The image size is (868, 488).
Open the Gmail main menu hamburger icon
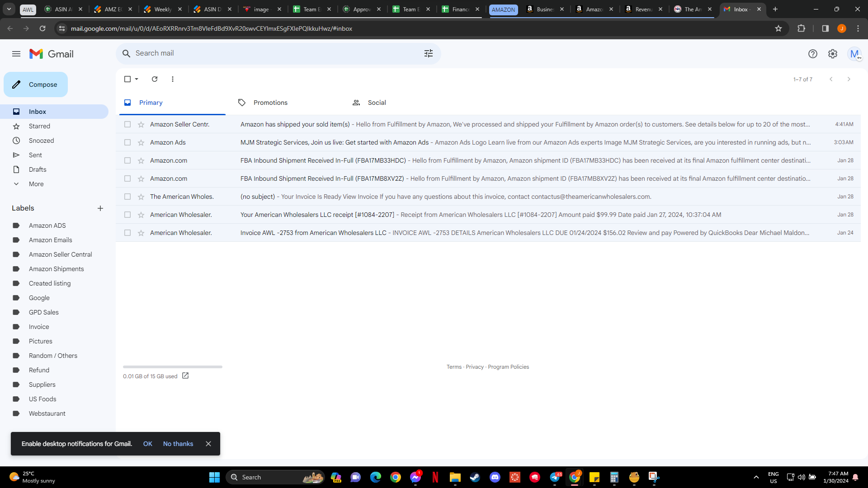coord(16,54)
